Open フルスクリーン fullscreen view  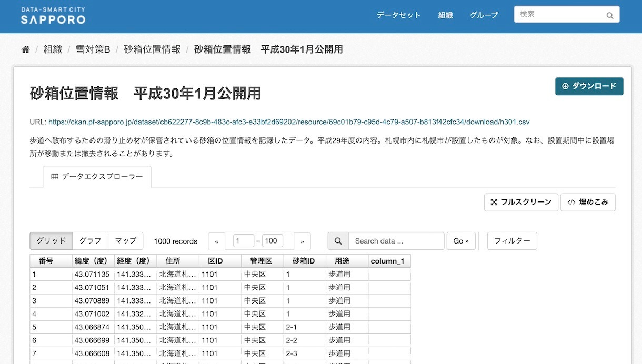521,202
